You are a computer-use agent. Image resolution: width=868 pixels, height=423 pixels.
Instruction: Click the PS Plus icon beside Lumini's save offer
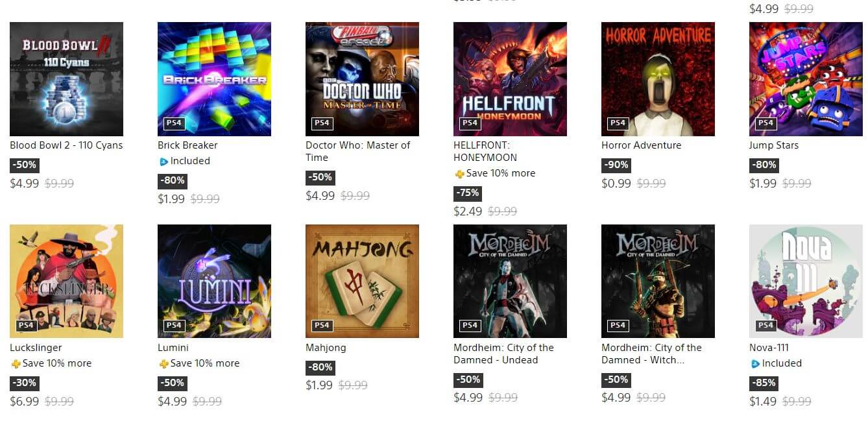pos(163,364)
